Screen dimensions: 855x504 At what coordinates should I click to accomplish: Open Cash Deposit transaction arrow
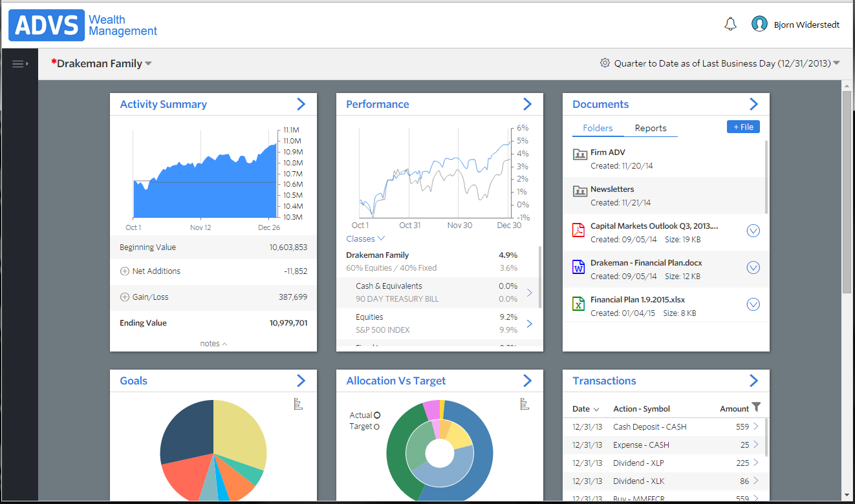click(756, 426)
